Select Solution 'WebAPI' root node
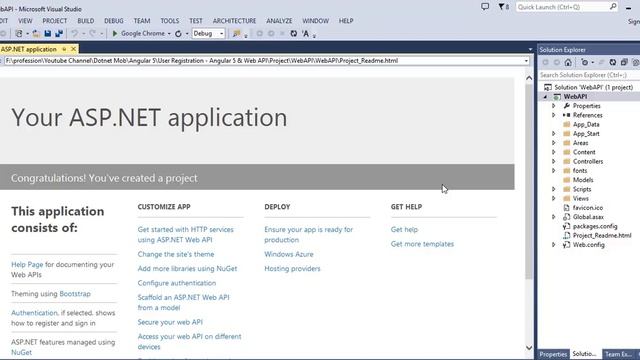The image size is (640, 360). [x=593, y=87]
